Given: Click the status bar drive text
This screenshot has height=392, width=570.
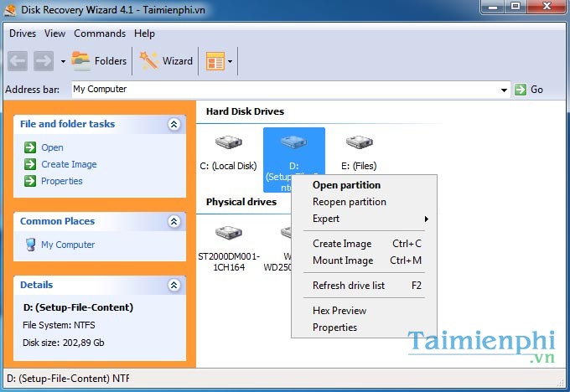Looking at the screenshot, I should coord(68,379).
